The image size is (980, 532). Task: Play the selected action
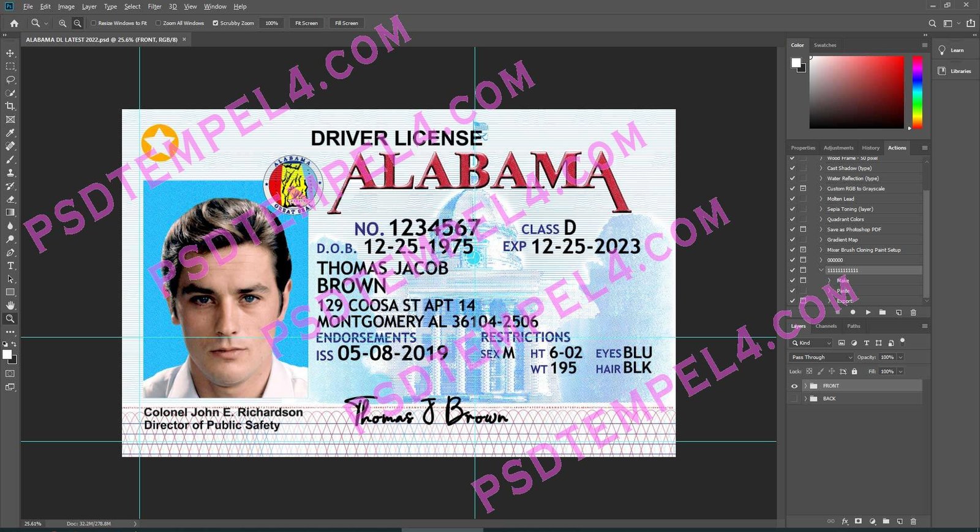[868, 313]
